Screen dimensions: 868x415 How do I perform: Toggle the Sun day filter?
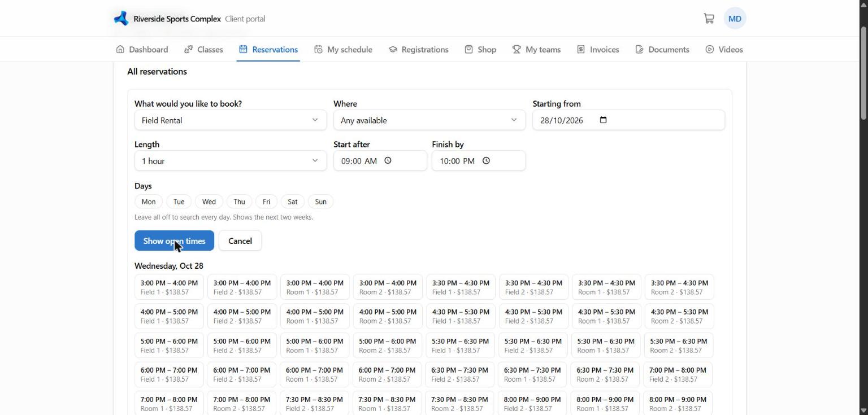320,202
